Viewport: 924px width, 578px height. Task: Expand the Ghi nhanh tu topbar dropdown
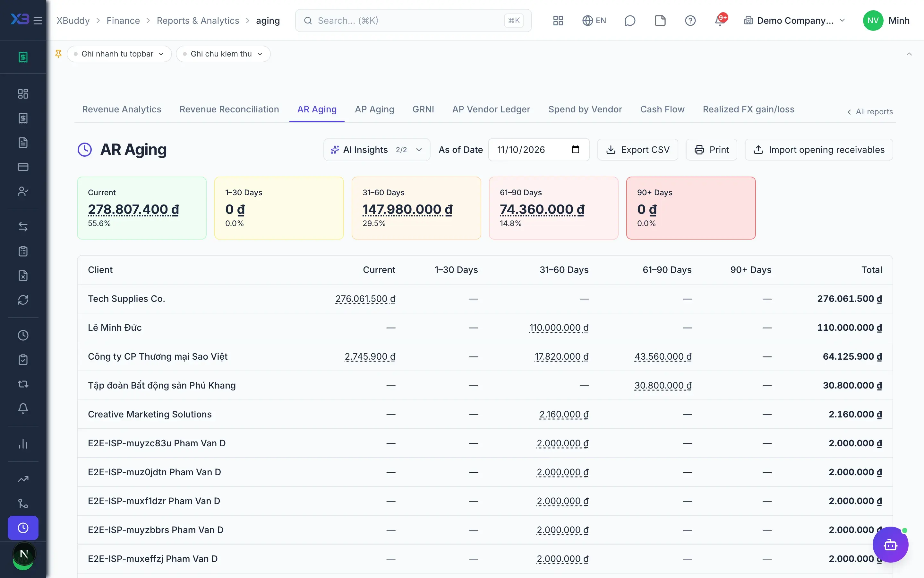click(119, 54)
